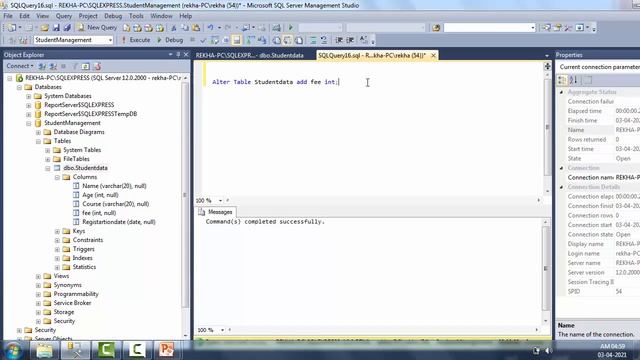640x360 pixels.
Task: Click the Parse checkmark icon beside Debug
Action: click(203, 40)
